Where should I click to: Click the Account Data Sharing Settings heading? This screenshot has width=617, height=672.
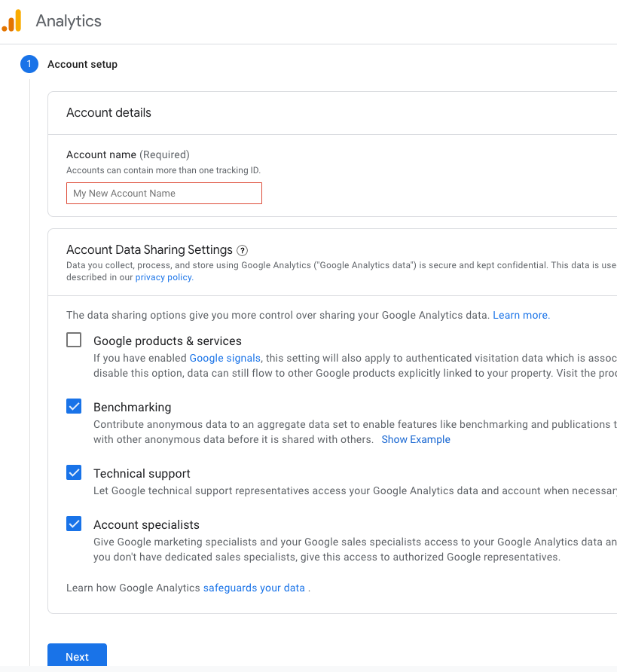(149, 249)
